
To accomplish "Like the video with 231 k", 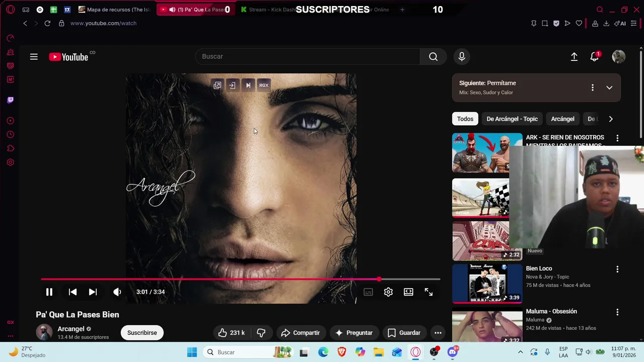I will (x=232, y=333).
